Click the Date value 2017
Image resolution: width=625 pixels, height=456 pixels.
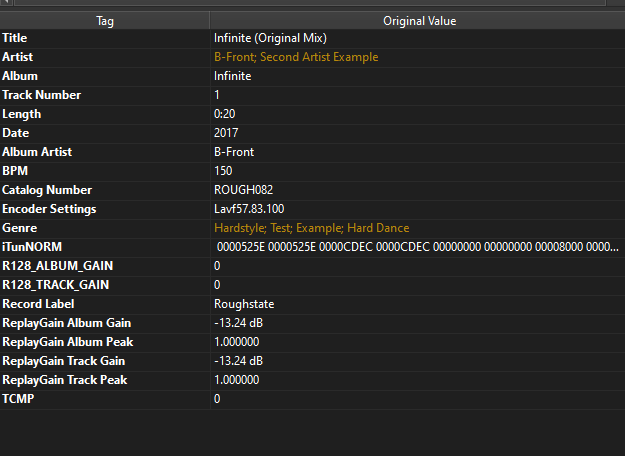[x=226, y=133]
